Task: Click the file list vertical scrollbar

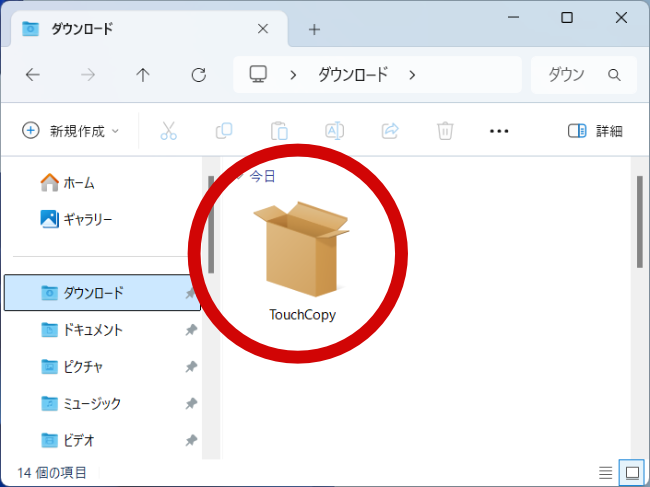Action: (x=640, y=222)
